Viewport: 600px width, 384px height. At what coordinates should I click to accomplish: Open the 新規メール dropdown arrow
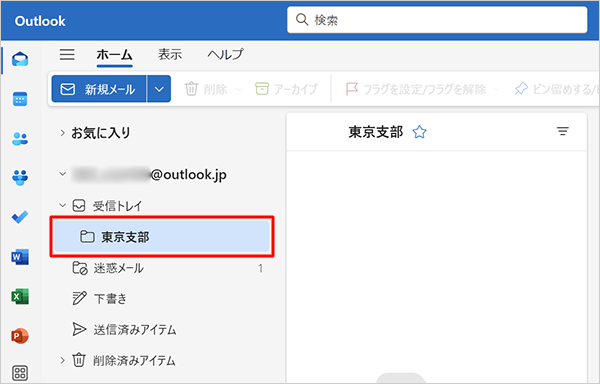click(159, 89)
